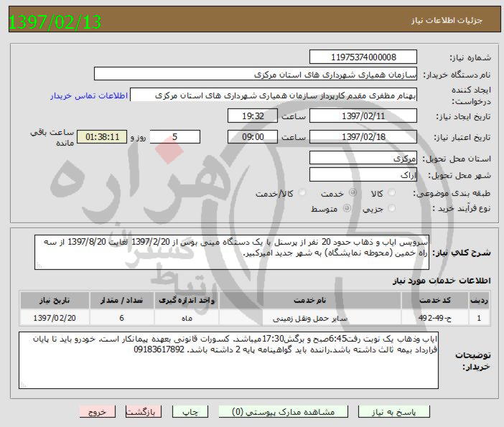The width and height of the screenshot is (504, 427).
Task: Click the شماره نیاز field 11975374000008
Action: click(363, 57)
